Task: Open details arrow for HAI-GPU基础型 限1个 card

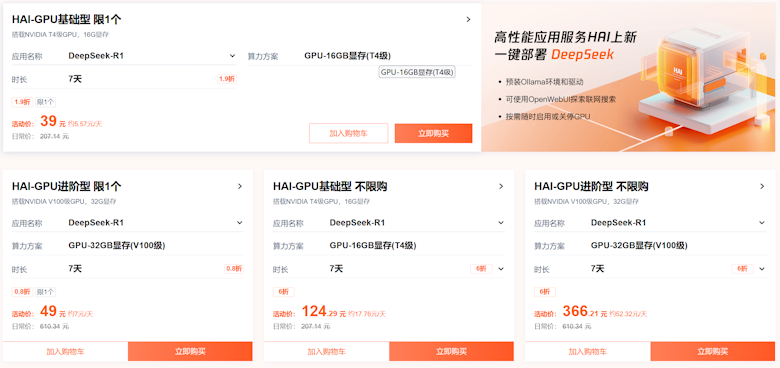Action: (468, 19)
